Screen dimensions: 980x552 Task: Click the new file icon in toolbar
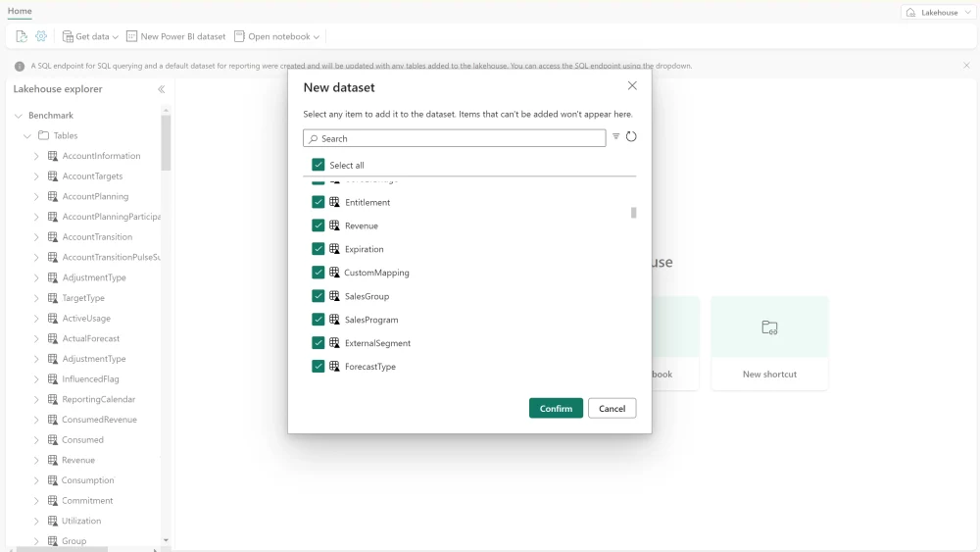click(22, 36)
